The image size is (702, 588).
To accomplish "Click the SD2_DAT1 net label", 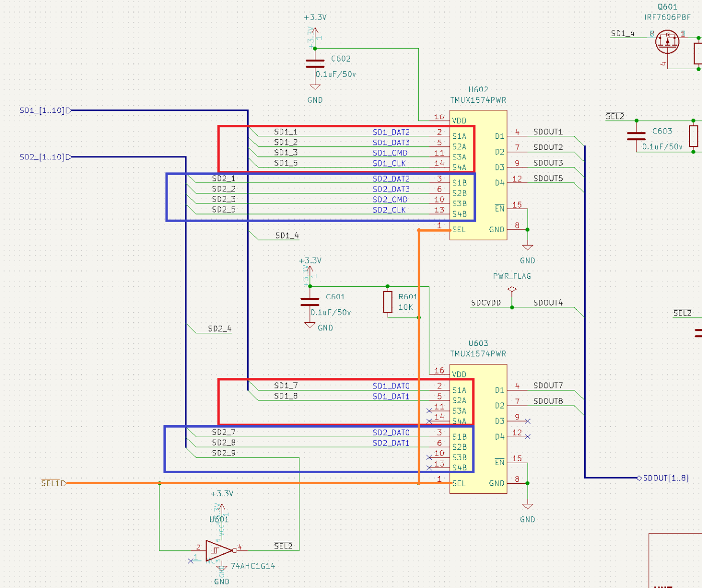I will pyautogui.click(x=391, y=443).
